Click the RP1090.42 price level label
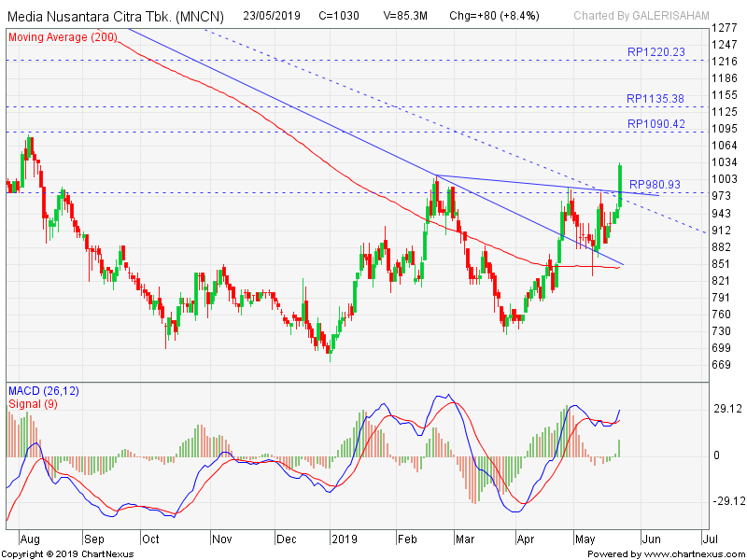Screen dimensions: 747x560 656,124
